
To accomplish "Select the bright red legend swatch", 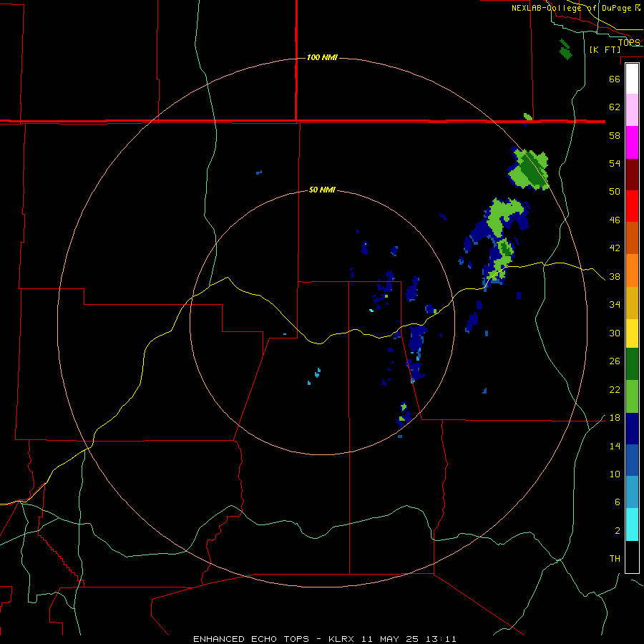I will [x=632, y=206].
